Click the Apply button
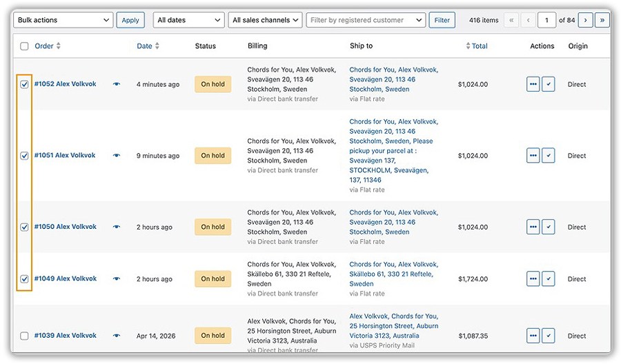621x364 pixels. 130,20
